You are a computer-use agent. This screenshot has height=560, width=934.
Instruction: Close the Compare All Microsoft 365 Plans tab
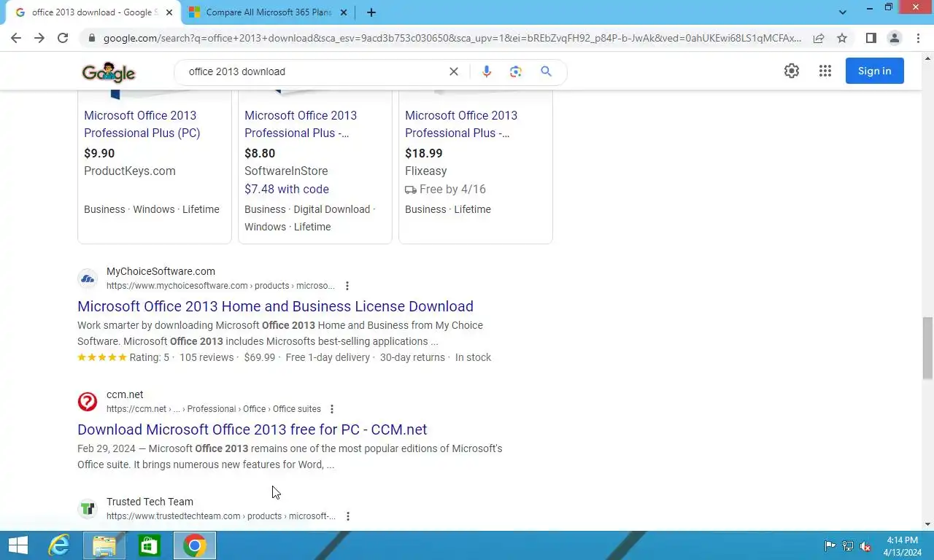pyautogui.click(x=344, y=12)
